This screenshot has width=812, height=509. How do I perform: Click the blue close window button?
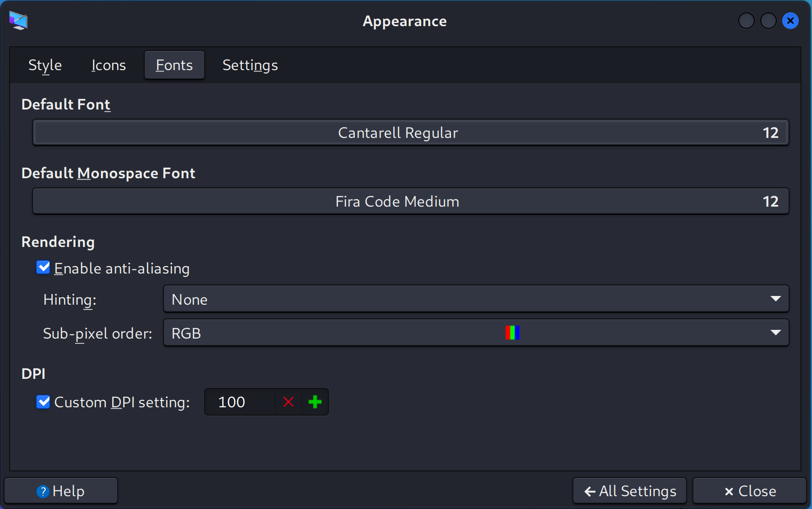790,21
